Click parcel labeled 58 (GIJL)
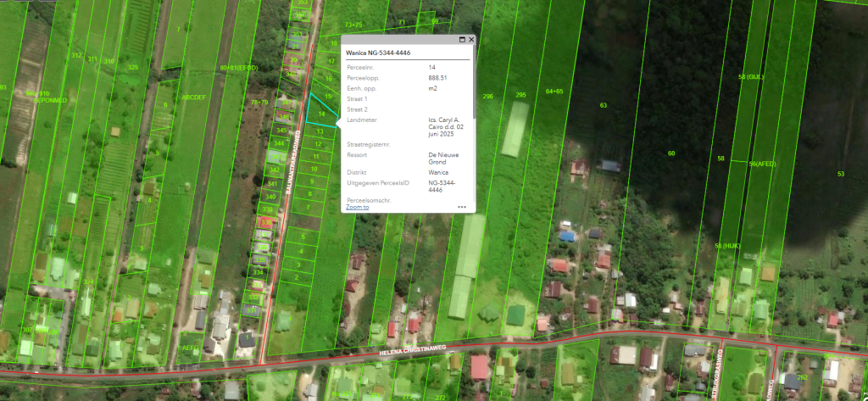Viewport: 868px width, 401px height. point(751,77)
